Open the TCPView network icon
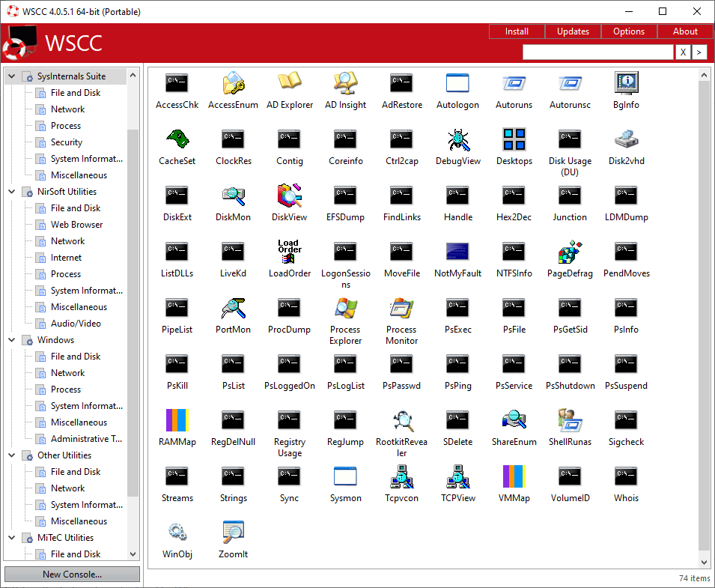The image size is (715, 588). point(457,476)
